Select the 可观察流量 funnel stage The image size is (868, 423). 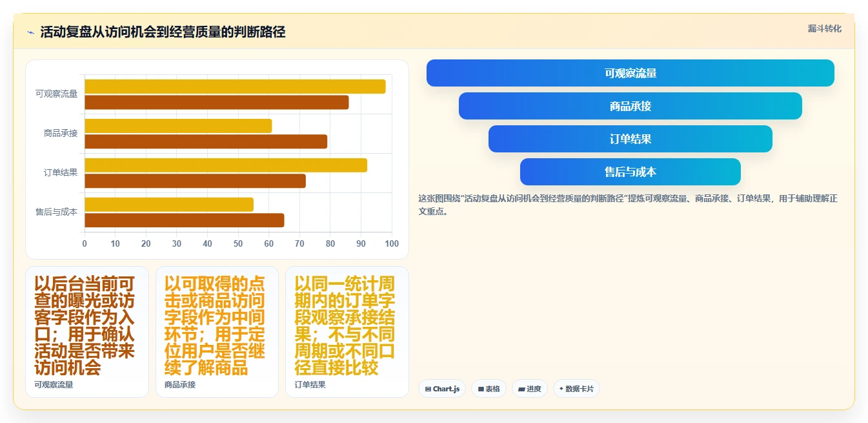[630, 73]
